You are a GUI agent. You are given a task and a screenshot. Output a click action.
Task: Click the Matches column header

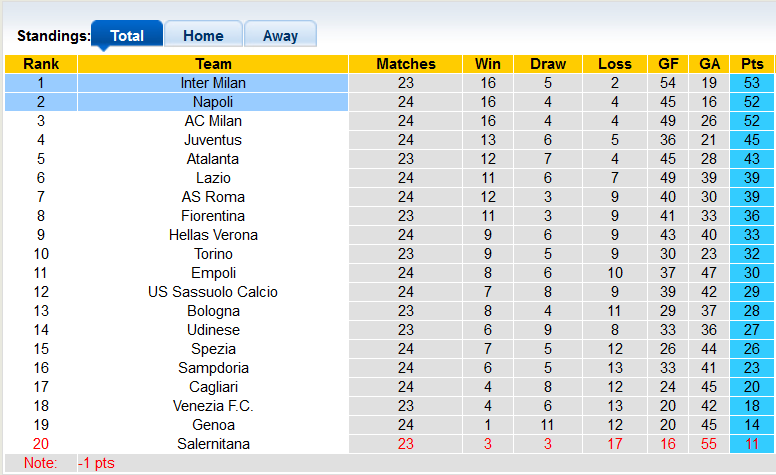(x=406, y=64)
